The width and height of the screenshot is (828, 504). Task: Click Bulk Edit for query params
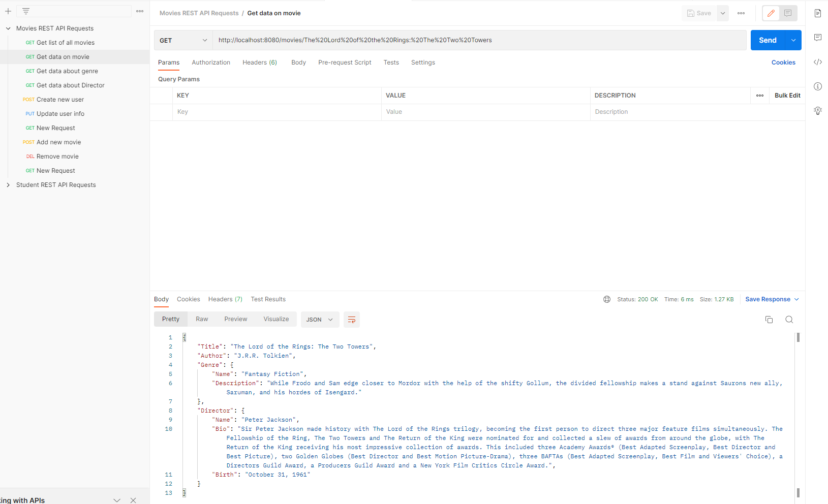pyautogui.click(x=787, y=96)
